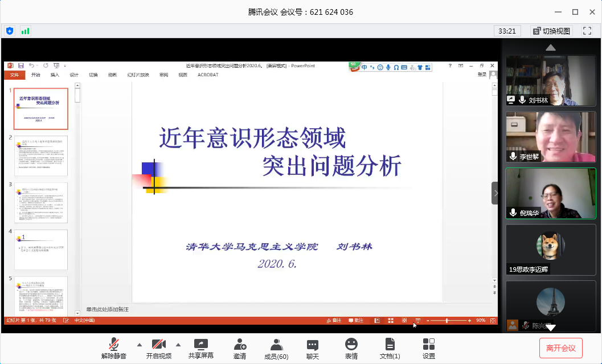Select 倪瑞华's video thumbnail
Image resolution: width=602 pixels, height=364 pixels.
pos(551,193)
